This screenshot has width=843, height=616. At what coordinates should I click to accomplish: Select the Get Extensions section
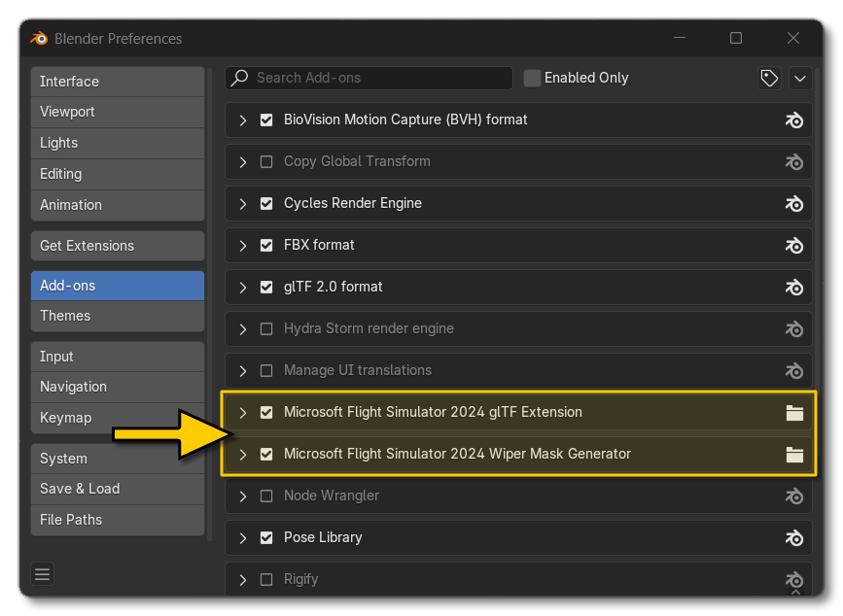tap(117, 246)
